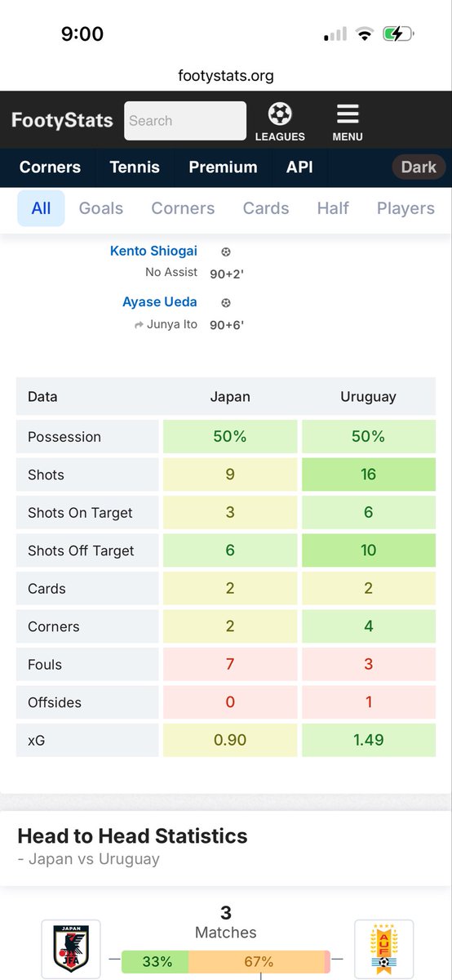Tap the goal ball icon beside Kento Shiogai

click(x=226, y=252)
